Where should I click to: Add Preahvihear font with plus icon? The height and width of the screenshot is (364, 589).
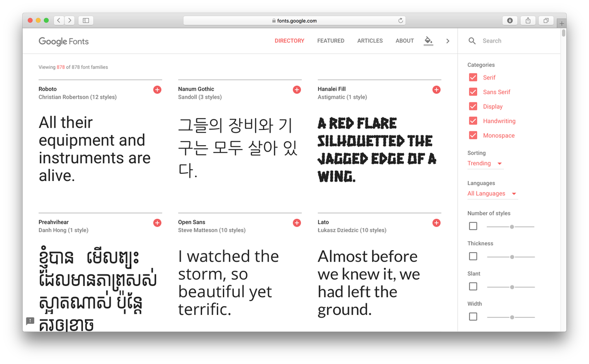[x=157, y=223]
